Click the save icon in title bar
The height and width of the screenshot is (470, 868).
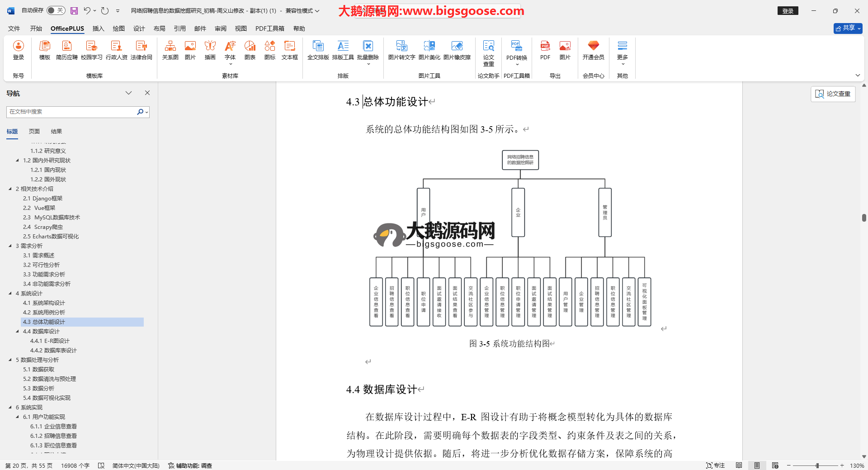74,11
